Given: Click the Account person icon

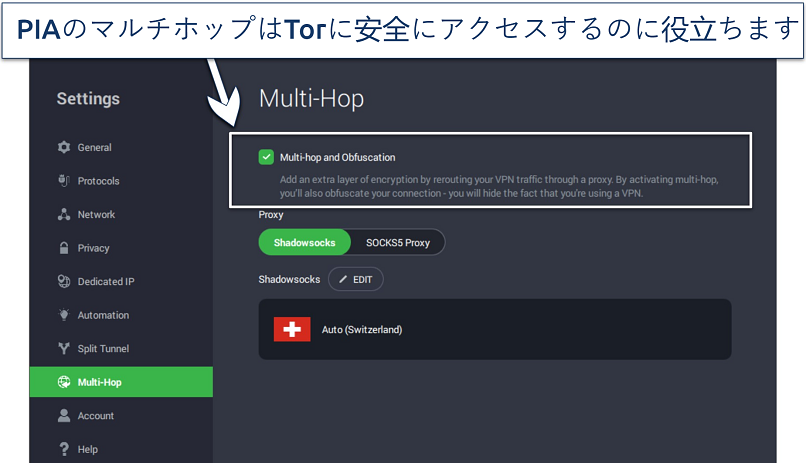Looking at the screenshot, I should [x=64, y=416].
